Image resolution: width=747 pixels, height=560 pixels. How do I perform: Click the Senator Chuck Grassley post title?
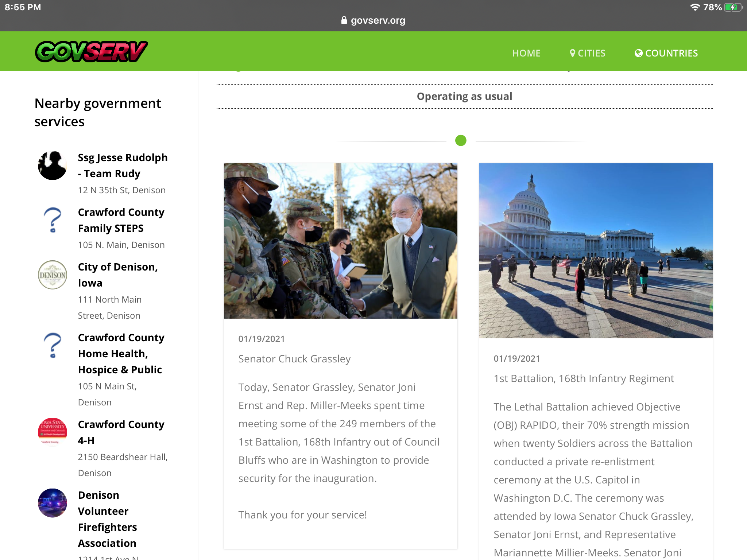[x=294, y=359]
